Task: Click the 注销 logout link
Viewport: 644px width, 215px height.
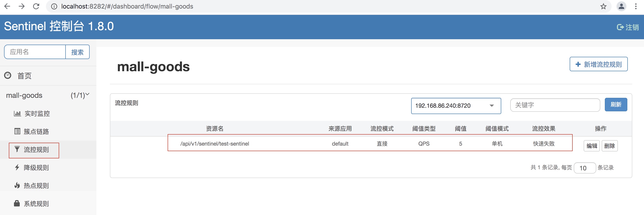Action: (x=628, y=27)
